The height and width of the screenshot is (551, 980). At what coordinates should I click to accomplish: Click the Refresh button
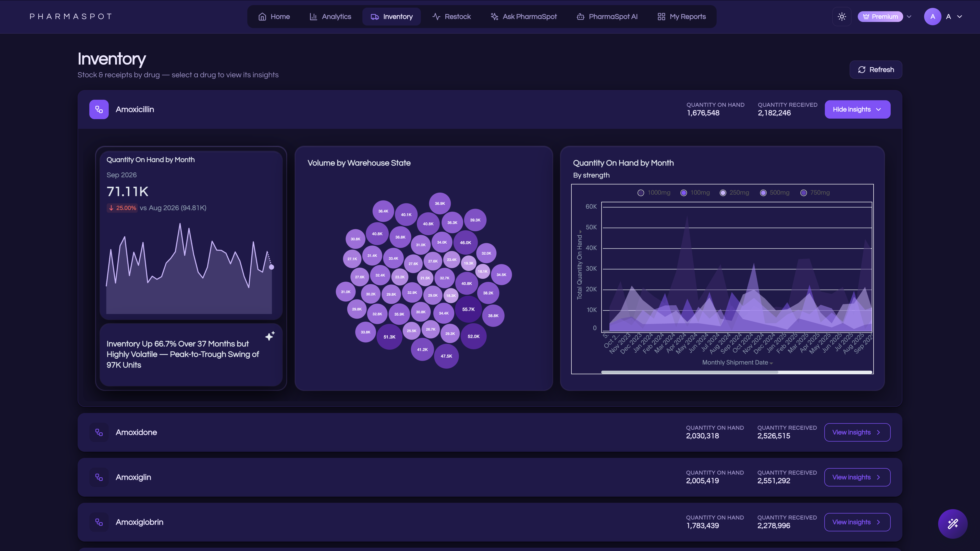tap(876, 70)
